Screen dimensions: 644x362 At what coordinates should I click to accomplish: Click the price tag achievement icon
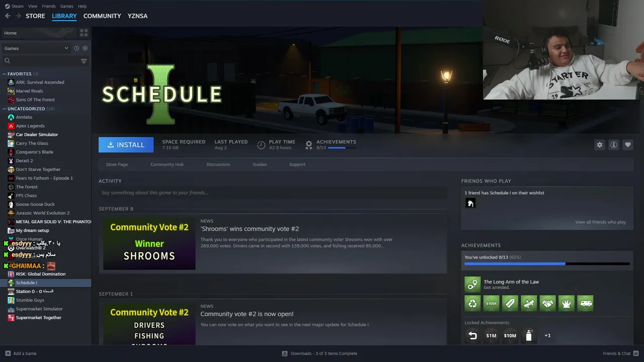(x=510, y=303)
